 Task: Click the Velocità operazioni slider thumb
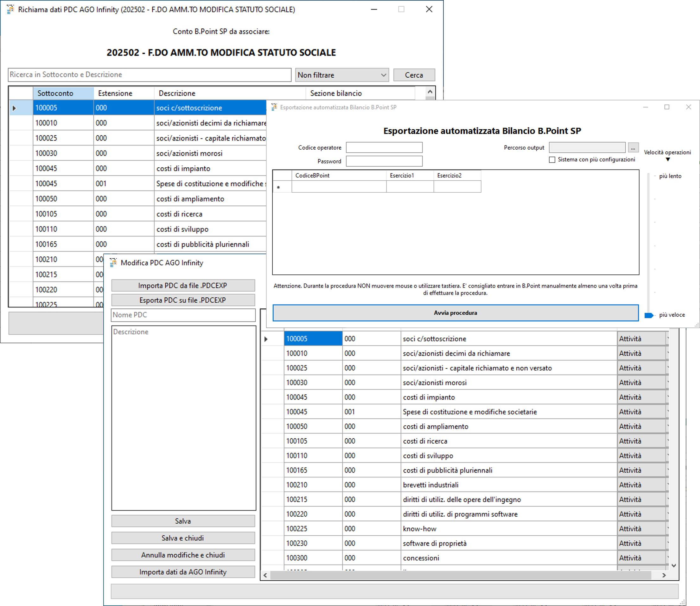pos(649,315)
